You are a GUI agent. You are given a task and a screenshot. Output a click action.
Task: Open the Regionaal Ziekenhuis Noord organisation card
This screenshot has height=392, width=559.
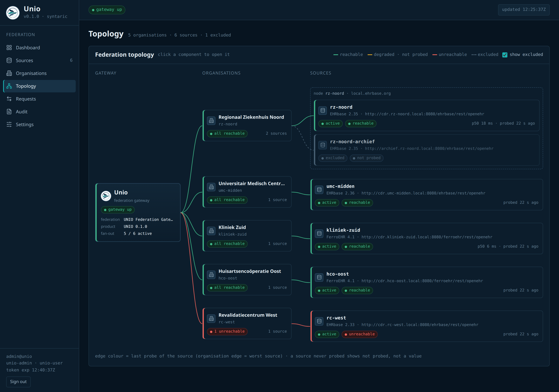click(x=247, y=125)
